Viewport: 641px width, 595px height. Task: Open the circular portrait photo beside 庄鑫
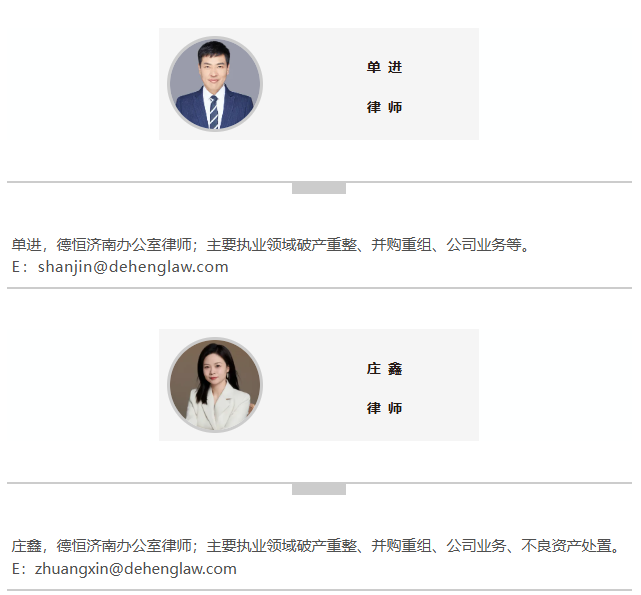pyautogui.click(x=215, y=385)
